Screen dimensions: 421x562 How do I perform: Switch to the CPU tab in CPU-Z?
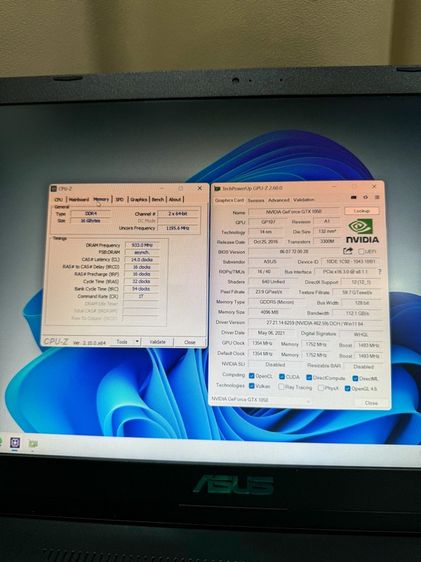click(59, 200)
